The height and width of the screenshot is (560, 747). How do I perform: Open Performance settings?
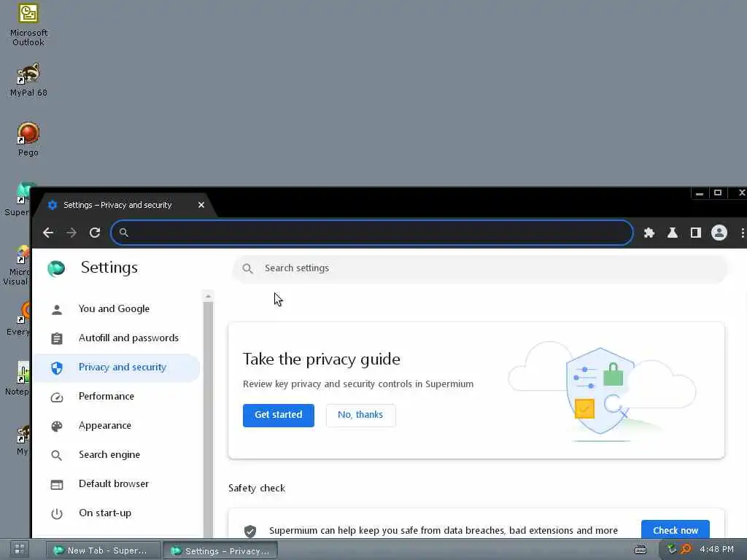click(115, 397)
